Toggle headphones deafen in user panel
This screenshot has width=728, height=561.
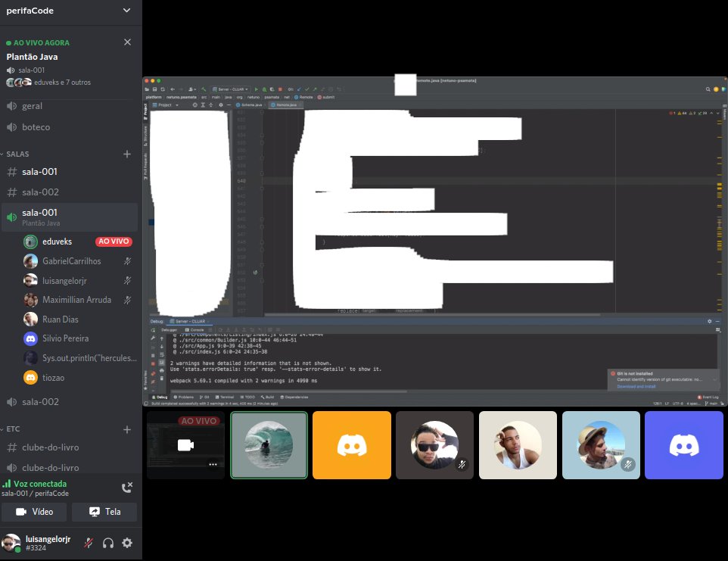click(x=107, y=543)
